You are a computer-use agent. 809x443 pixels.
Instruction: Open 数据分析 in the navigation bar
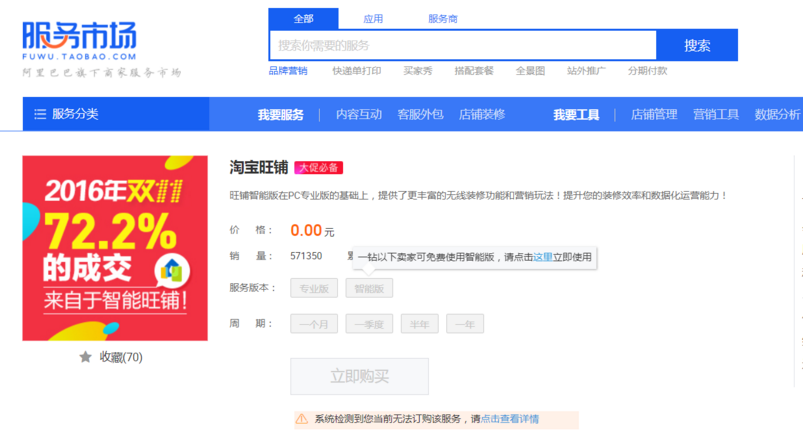point(778,114)
